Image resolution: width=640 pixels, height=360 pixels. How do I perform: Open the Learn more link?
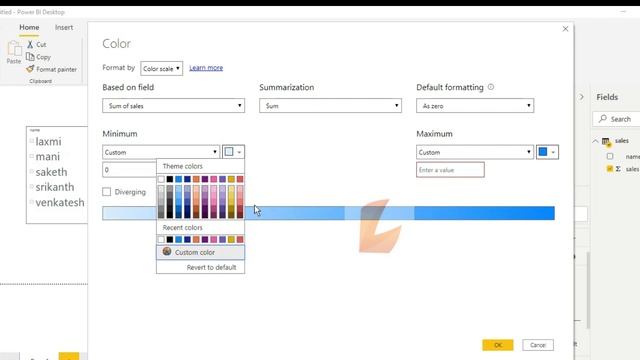point(206,68)
